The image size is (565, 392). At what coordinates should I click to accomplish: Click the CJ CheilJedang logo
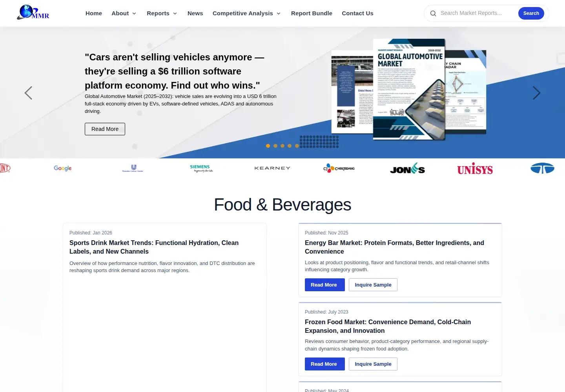click(339, 168)
